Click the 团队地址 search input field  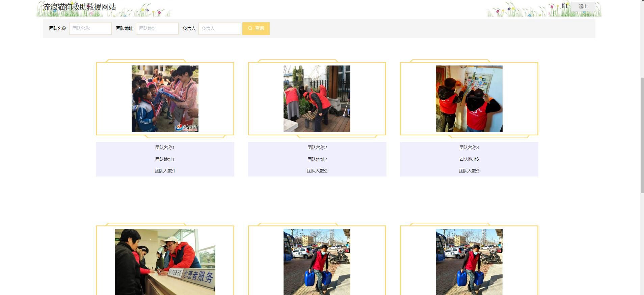pyautogui.click(x=157, y=29)
